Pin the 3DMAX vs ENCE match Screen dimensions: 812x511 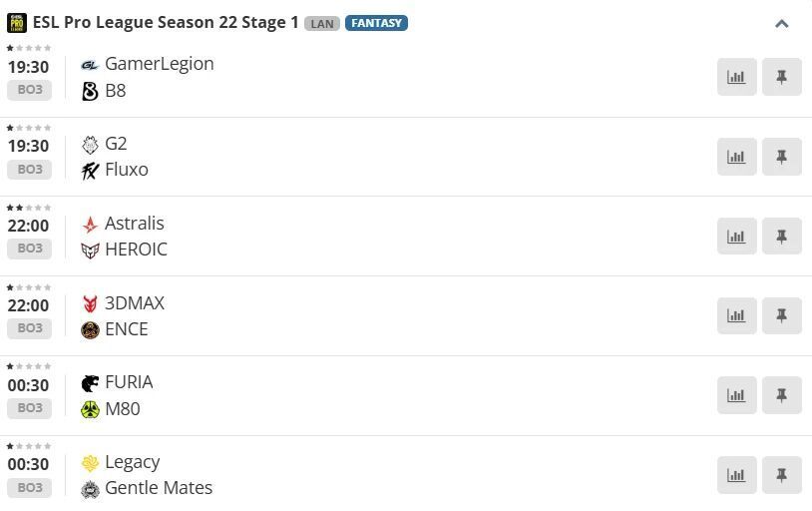click(781, 315)
